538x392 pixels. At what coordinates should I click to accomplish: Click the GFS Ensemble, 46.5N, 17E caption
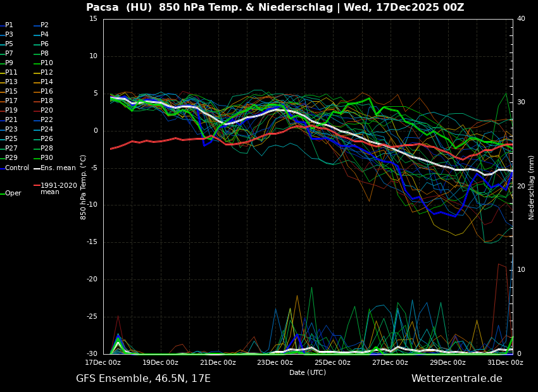coord(143,379)
